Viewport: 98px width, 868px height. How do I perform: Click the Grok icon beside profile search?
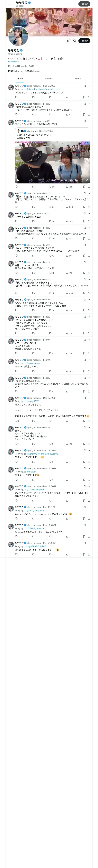68,41
